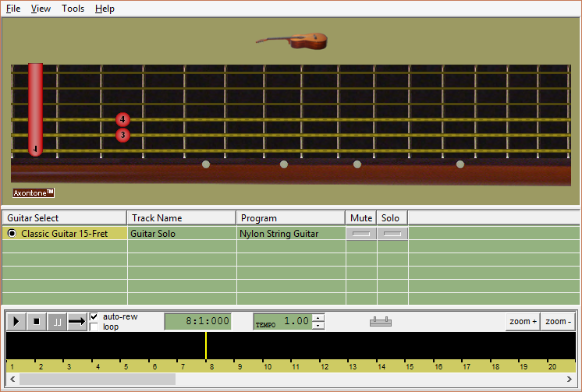Image resolution: width=582 pixels, height=392 pixels.
Task: Open the View menu
Action: point(41,9)
